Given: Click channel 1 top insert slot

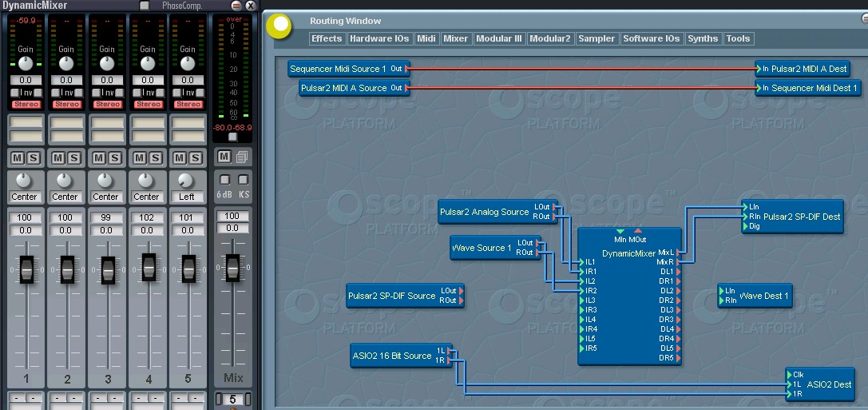Looking at the screenshot, I should [x=26, y=121].
